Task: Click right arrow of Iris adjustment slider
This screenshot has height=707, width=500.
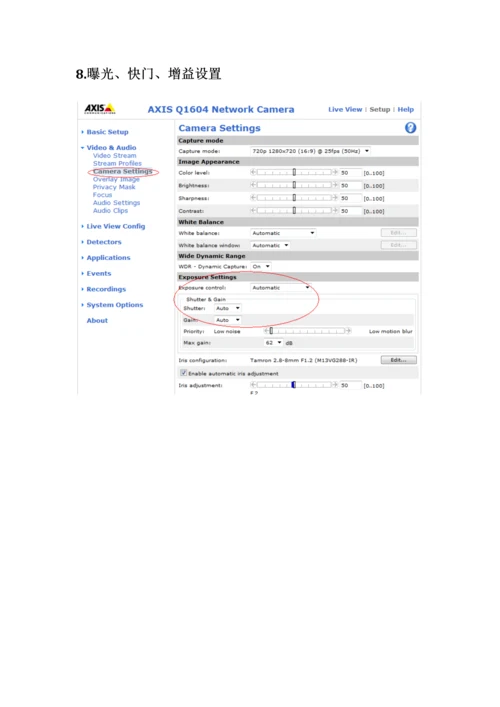Action: coord(335,385)
